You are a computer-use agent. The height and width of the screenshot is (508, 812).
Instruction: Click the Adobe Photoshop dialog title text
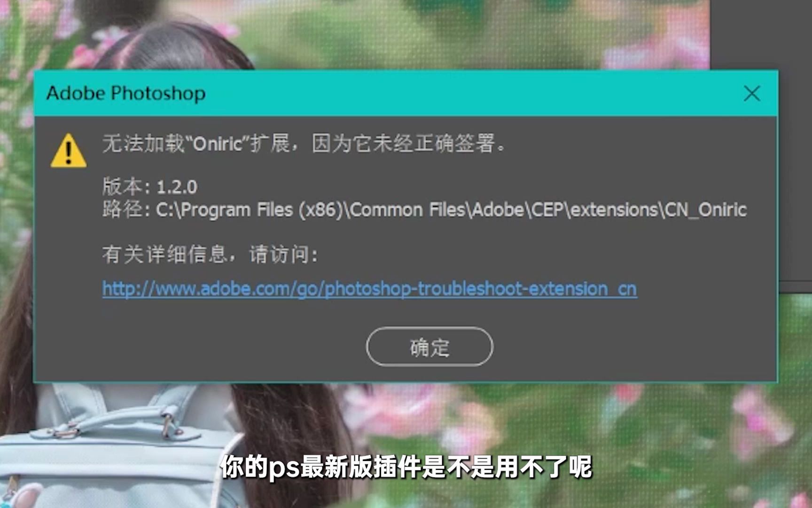126,93
